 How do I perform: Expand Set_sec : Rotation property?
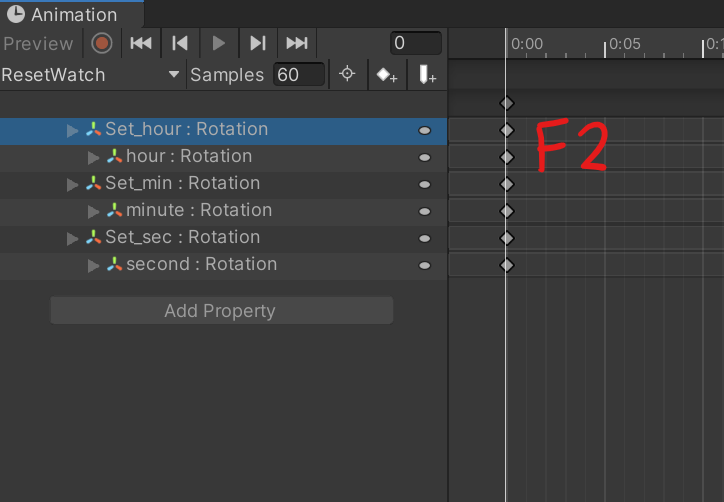coord(72,239)
